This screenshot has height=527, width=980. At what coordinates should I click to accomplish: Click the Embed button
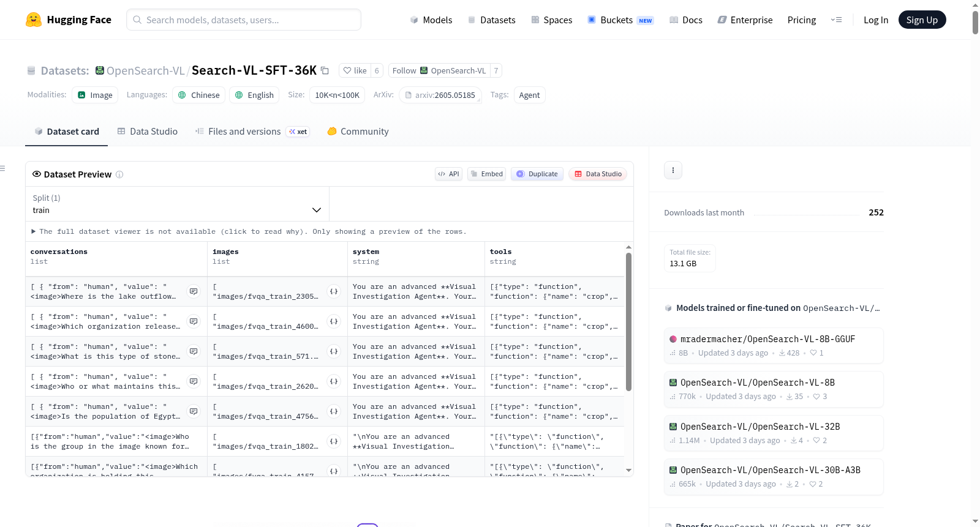click(x=488, y=174)
